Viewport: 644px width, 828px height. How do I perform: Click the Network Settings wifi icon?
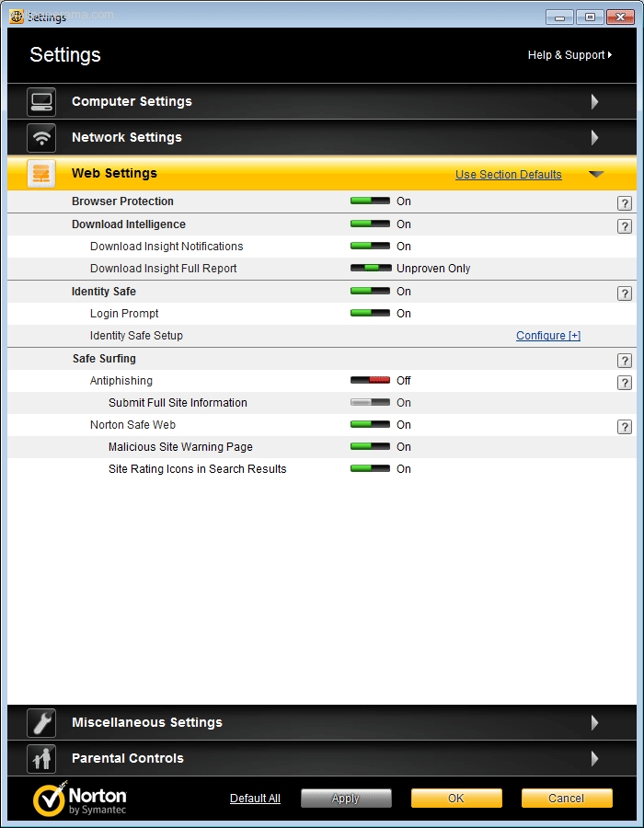(x=41, y=138)
